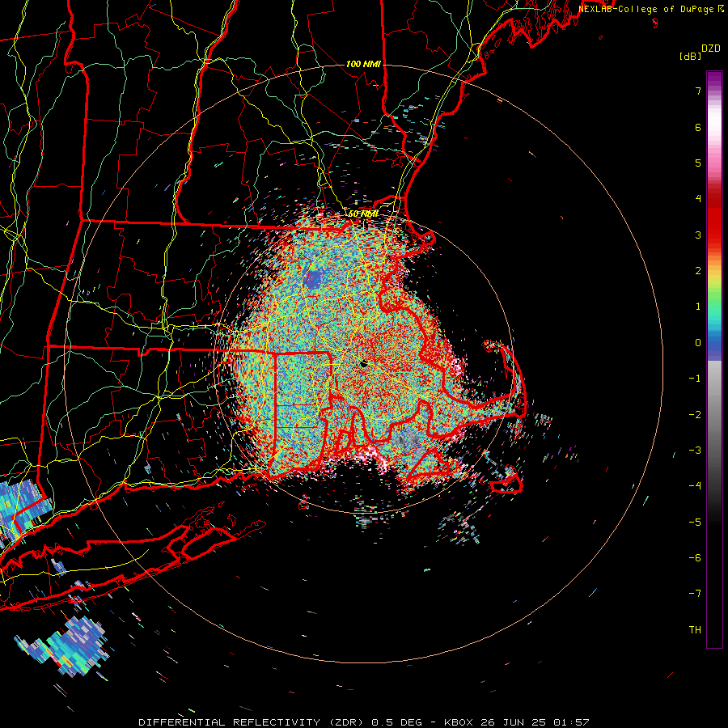Click the 'DZD' color scale title
This screenshot has height=728, width=728.
[711, 49]
